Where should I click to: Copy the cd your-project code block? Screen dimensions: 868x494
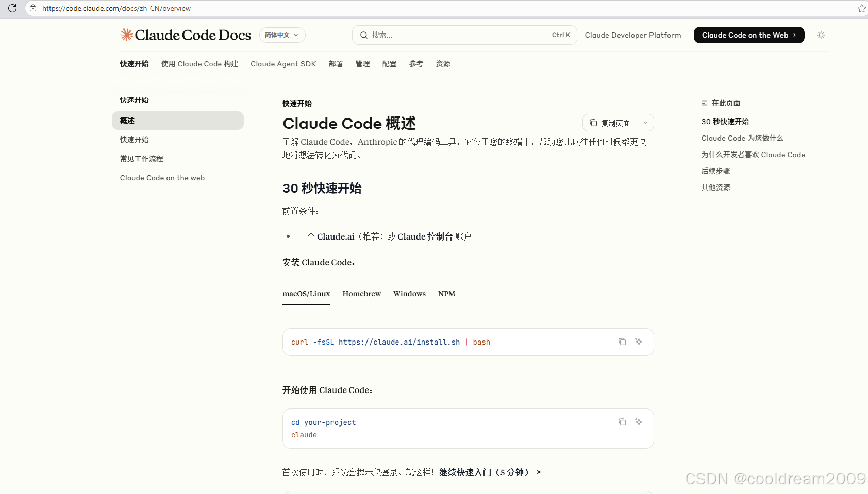pos(622,422)
